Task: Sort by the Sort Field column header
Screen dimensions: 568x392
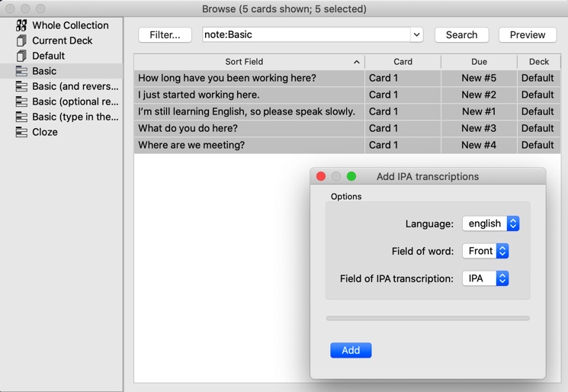Action: [244, 62]
